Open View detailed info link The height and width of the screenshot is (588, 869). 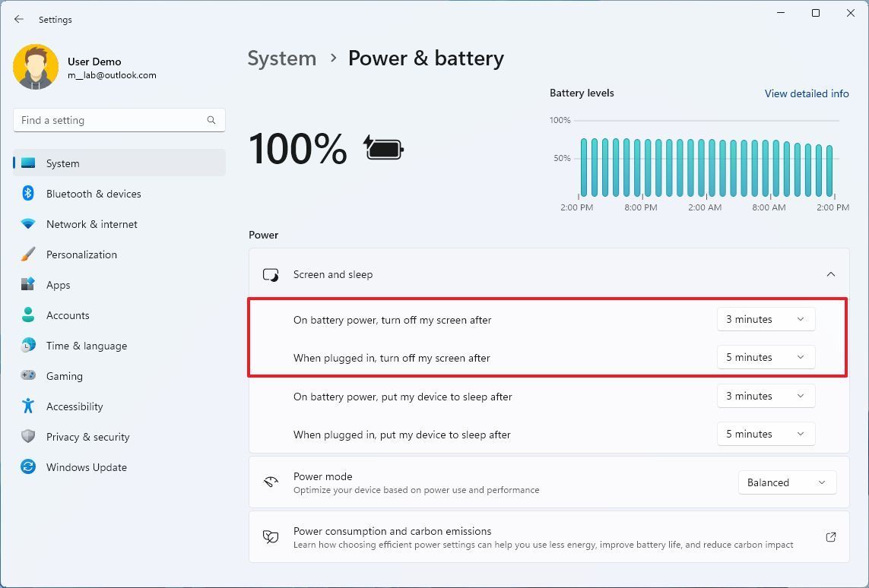[807, 93]
